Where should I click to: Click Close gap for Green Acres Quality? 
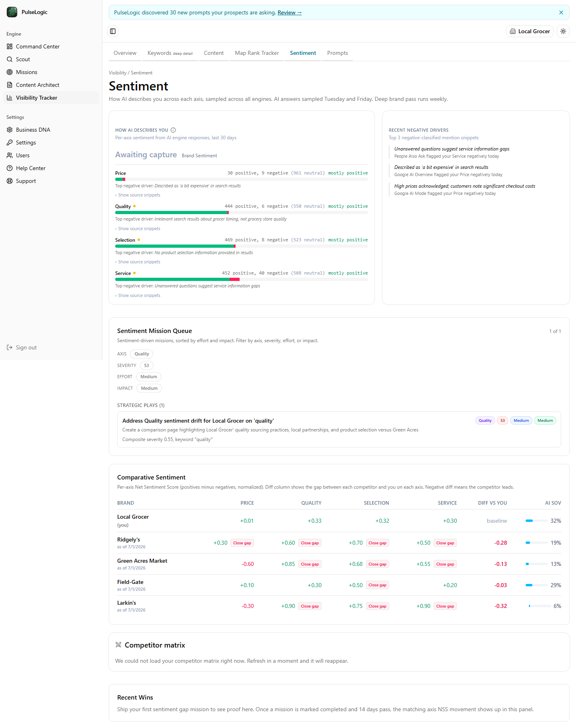point(310,564)
